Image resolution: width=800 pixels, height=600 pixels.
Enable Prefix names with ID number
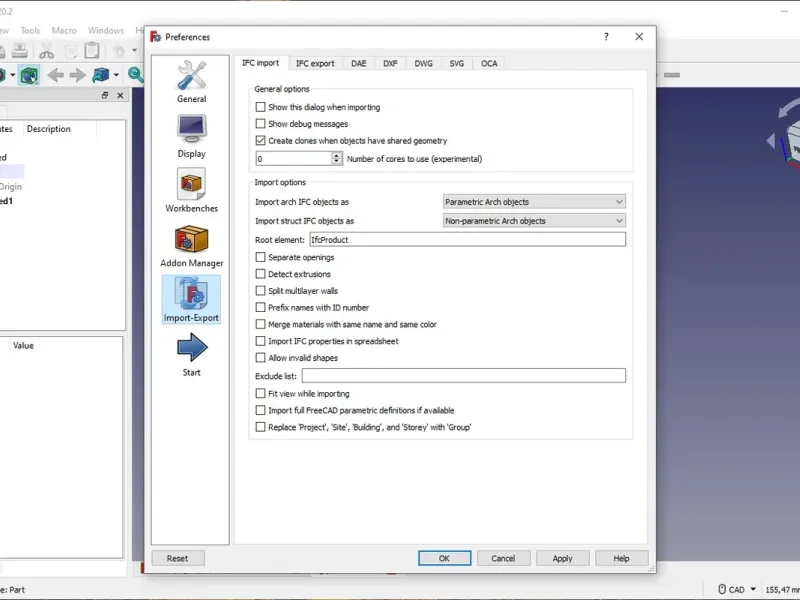(260, 308)
